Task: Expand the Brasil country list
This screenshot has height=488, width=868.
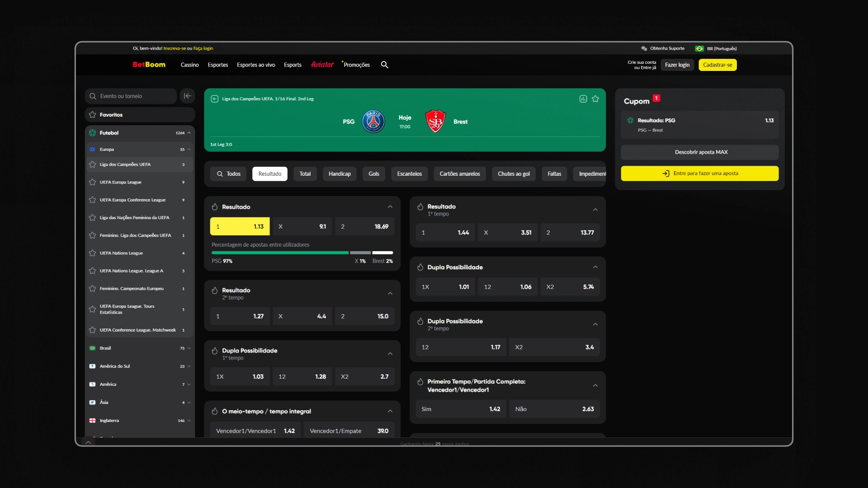Action: point(189,348)
